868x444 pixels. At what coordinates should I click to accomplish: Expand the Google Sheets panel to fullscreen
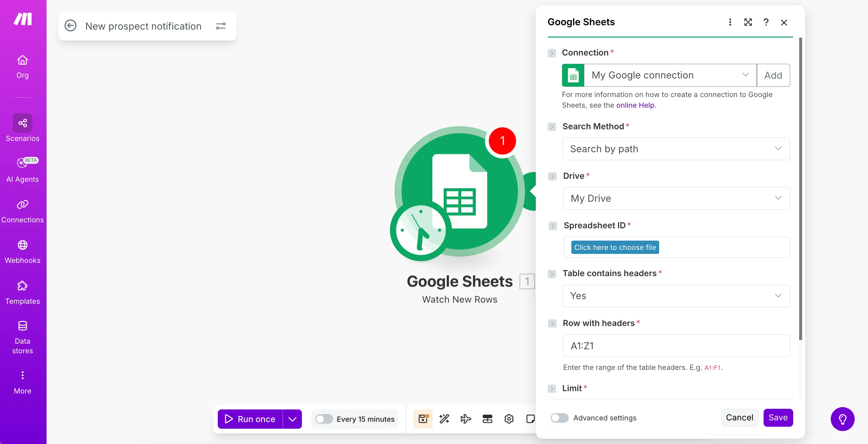(748, 22)
